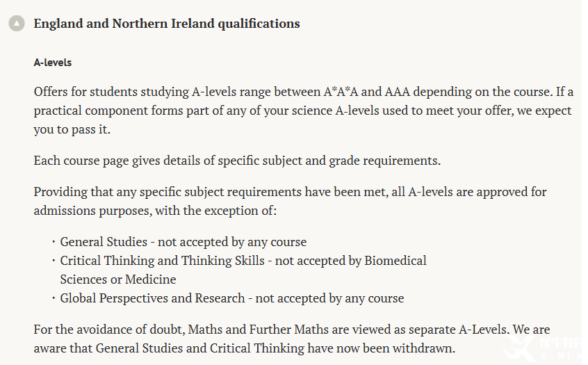Click the A*A*A grade text

[x=342, y=92]
